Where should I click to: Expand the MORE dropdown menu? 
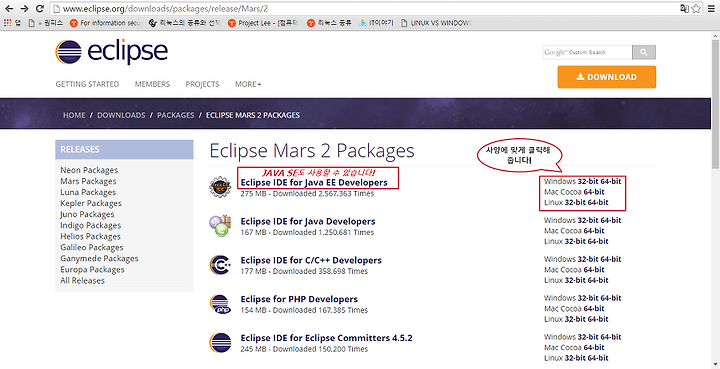coord(248,84)
